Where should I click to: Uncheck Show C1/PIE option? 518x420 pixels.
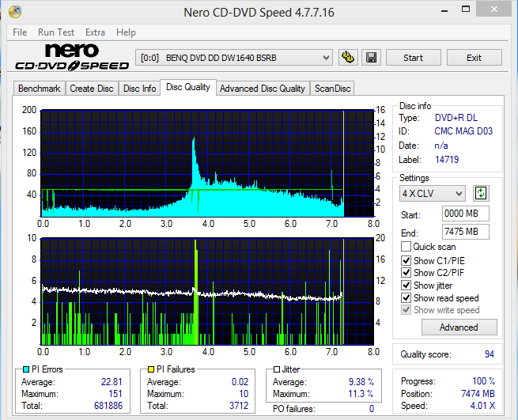pos(406,261)
